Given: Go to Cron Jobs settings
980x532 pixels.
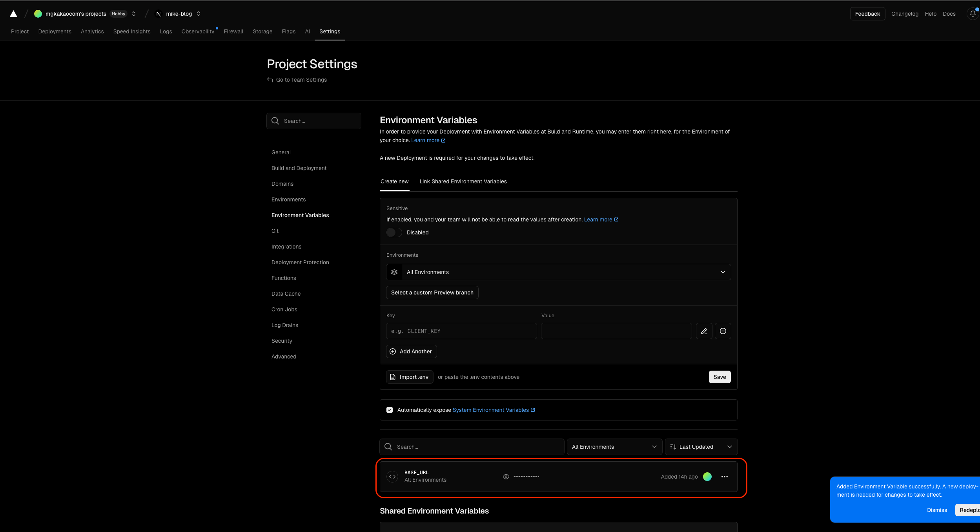Looking at the screenshot, I should tap(284, 309).
